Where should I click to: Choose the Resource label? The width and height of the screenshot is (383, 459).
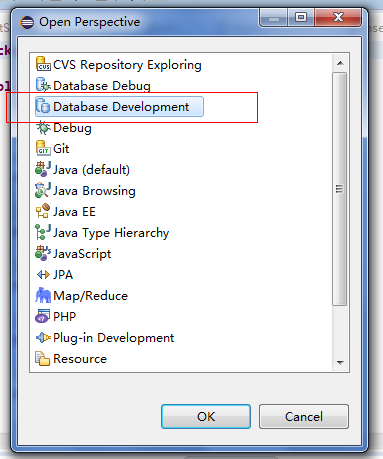click(80, 359)
